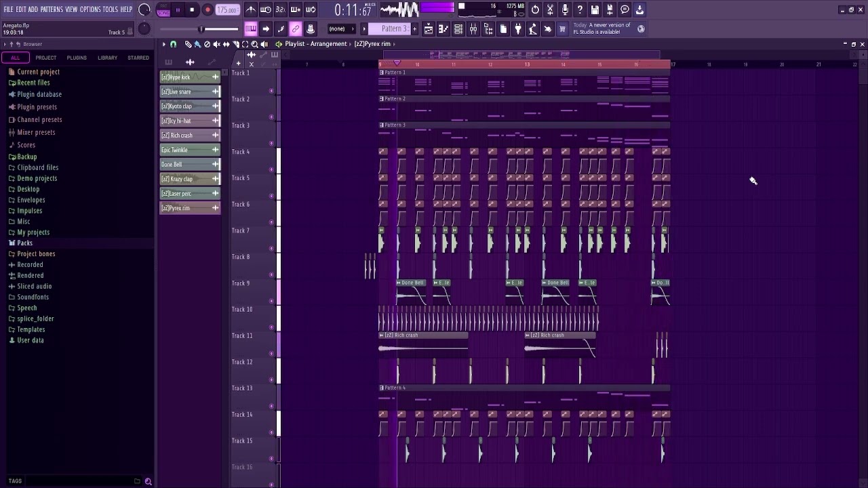Click the timeline ruler at bar 13
Viewport: 868px width, 488px height.
click(x=527, y=64)
